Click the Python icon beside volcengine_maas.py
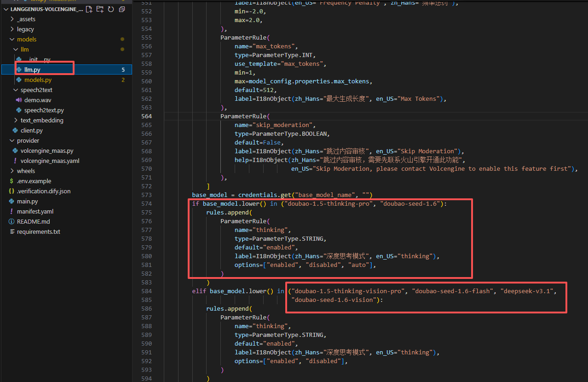Viewport: 588px width, 382px height. 15,150
